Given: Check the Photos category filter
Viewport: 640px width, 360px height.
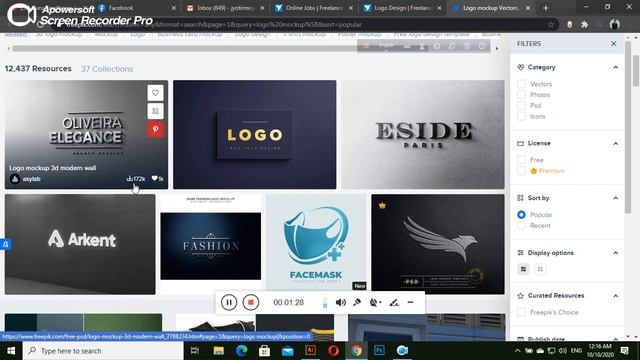Looking at the screenshot, I should [521, 94].
